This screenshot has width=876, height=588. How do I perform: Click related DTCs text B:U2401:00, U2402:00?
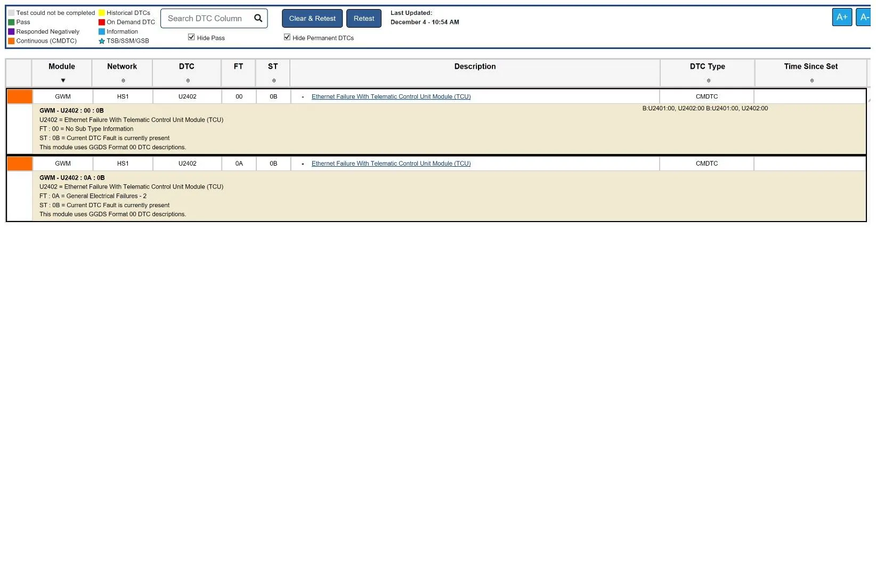(x=705, y=108)
